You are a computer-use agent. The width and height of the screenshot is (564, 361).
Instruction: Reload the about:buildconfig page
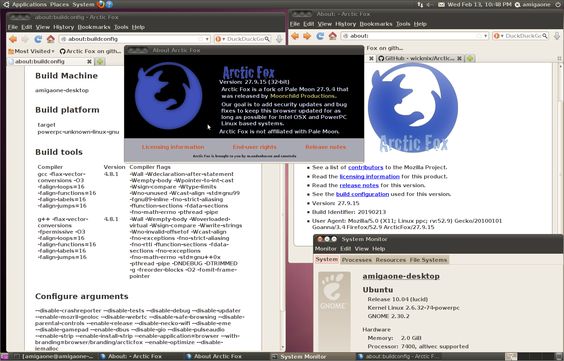(x=38, y=39)
